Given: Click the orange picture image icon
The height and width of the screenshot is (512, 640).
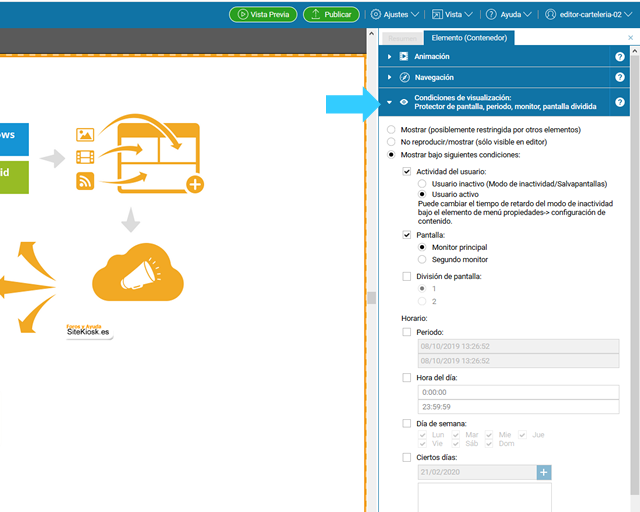Looking at the screenshot, I should 85,134.
